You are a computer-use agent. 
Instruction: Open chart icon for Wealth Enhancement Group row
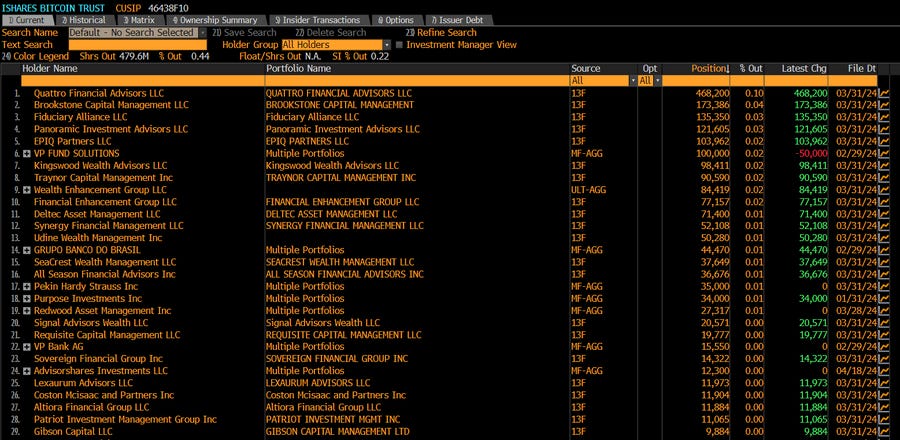tap(884, 189)
